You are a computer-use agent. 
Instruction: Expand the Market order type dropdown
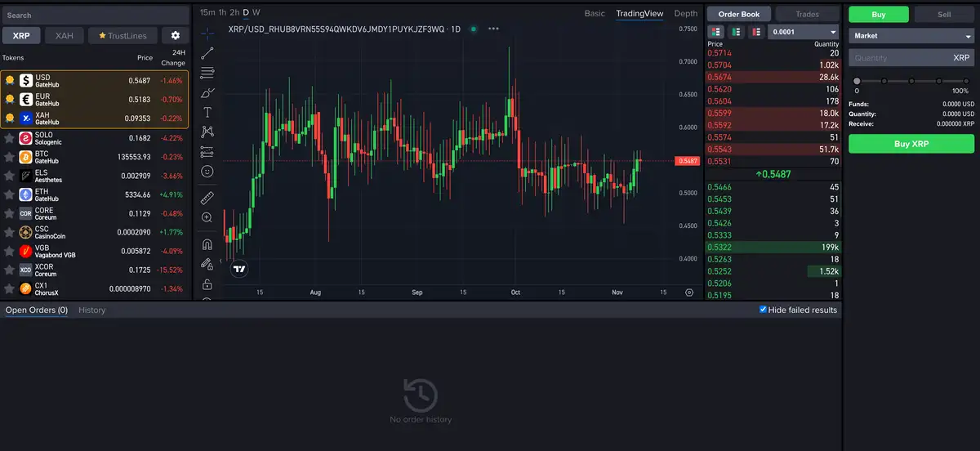pyautogui.click(x=911, y=36)
